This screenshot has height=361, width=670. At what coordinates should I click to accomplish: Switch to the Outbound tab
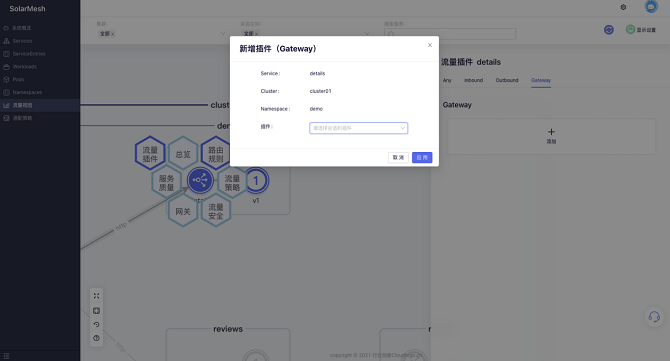[507, 80]
